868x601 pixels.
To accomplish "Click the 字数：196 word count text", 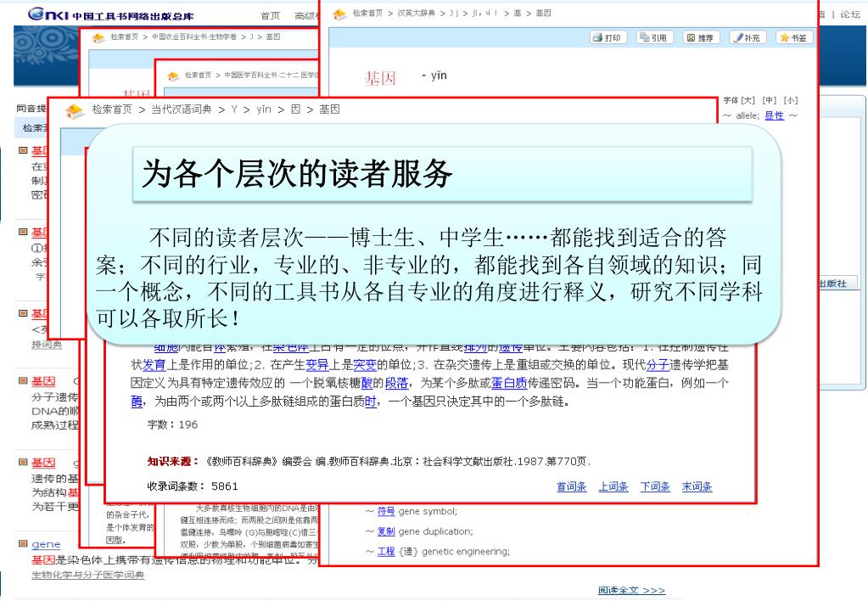I will tap(172, 424).
